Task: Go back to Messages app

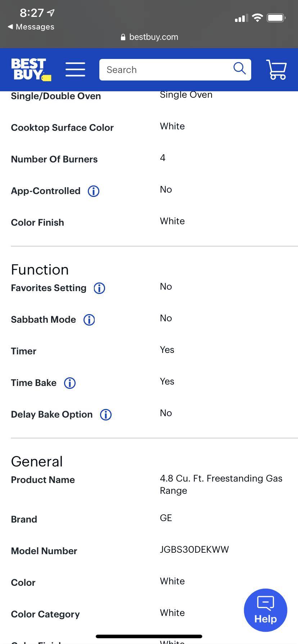Action: [x=31, y=27]
